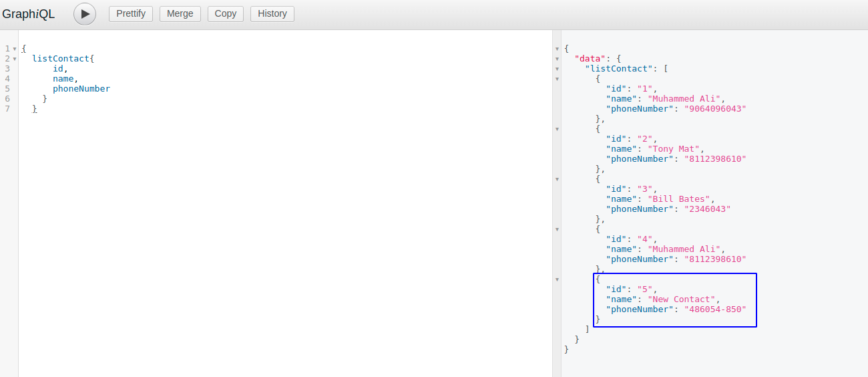Viewport: 868px width, 377px height.
Task: Fold result object containing id "2"
Action: pos(557,129)
